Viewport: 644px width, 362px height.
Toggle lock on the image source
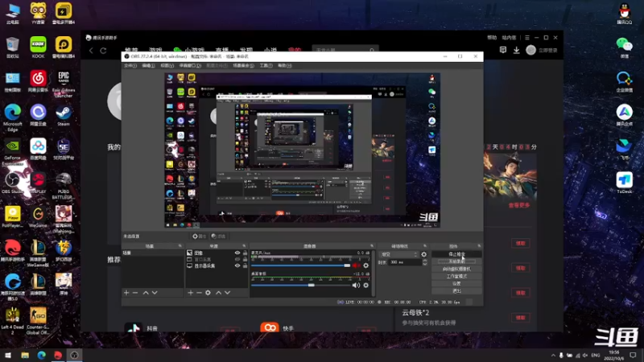[245, 253]
